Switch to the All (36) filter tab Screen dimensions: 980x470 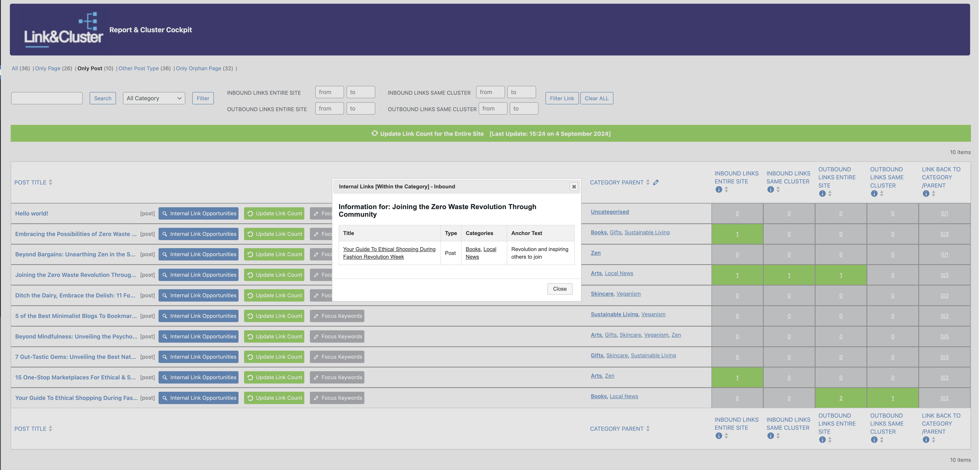click(15, 68)
